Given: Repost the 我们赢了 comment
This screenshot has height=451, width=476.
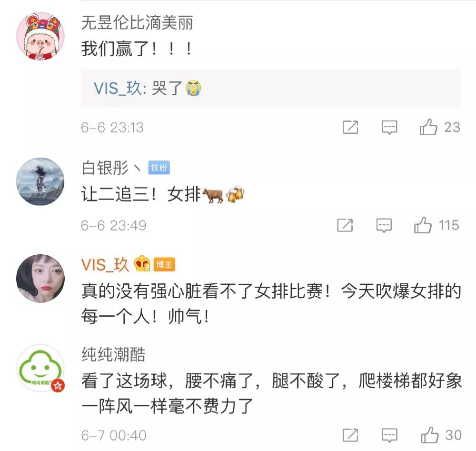Looking at the screenshot, I should click(350, 127).
